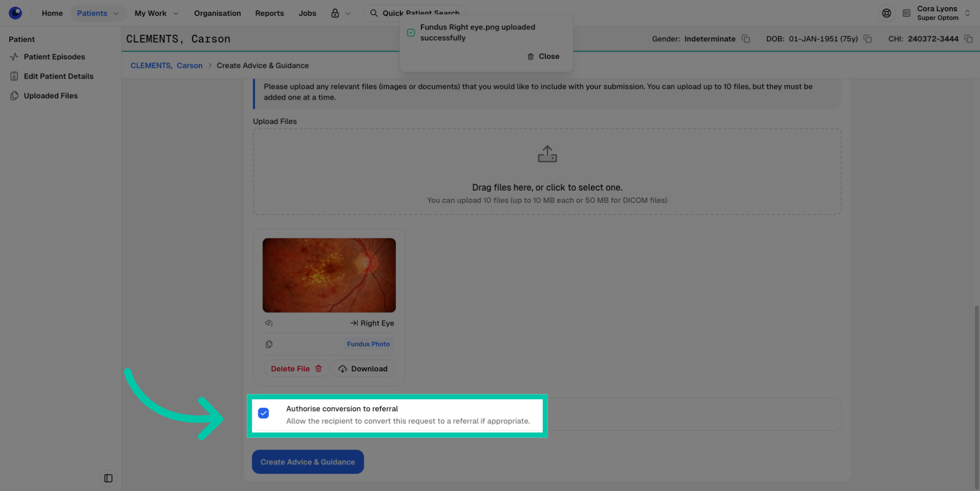Close the upload success notification
The image size is (980, 491).
pos(543,56)
